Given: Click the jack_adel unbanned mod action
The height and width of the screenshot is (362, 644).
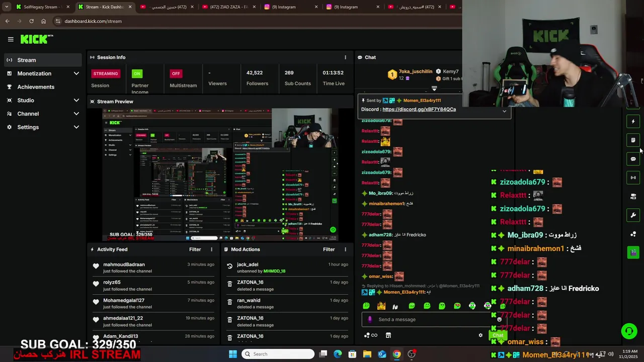Looking at the screenshot, I should coord(287,267).
